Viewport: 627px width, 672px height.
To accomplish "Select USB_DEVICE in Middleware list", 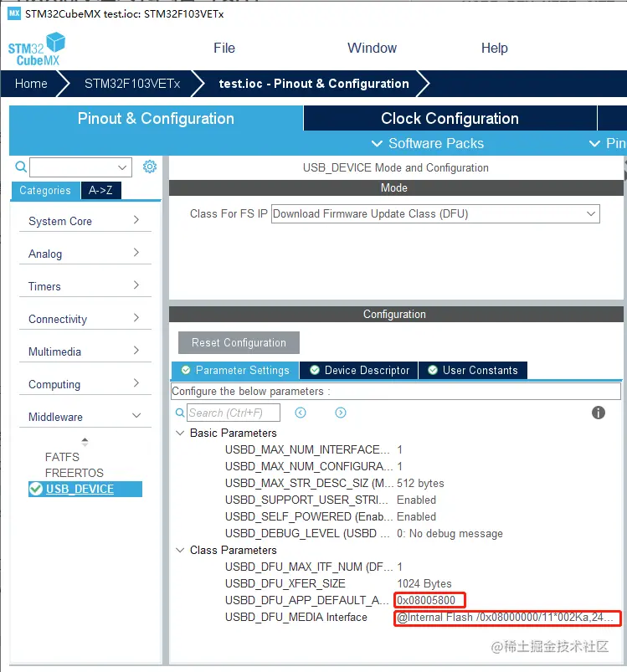I will click(85, 489).
